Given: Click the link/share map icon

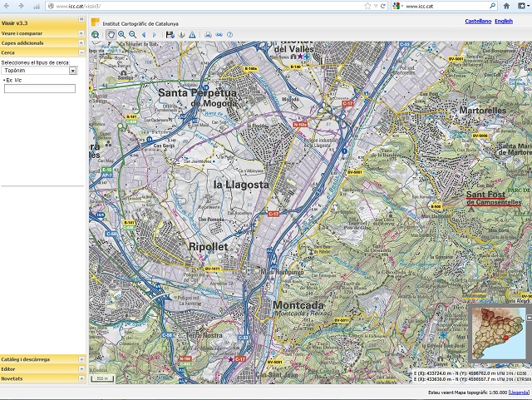Looking at the screenshot, I should pos(219,35).
